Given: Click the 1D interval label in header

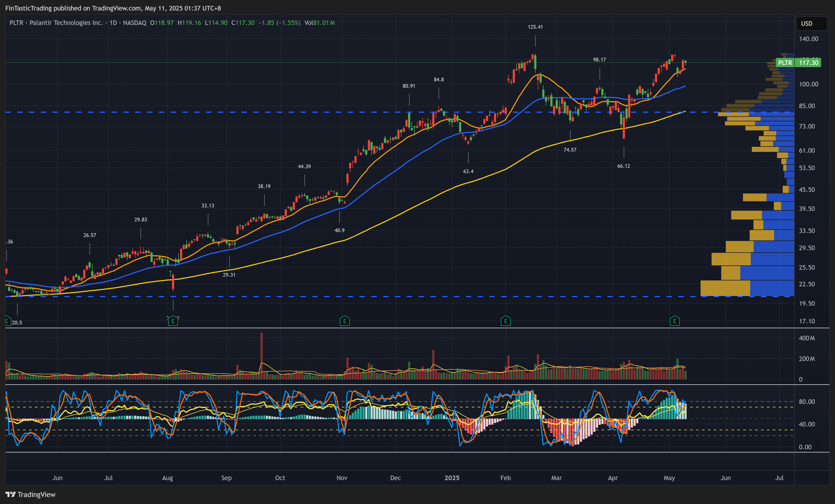Looking at the screenshot, I should (113, 23).
